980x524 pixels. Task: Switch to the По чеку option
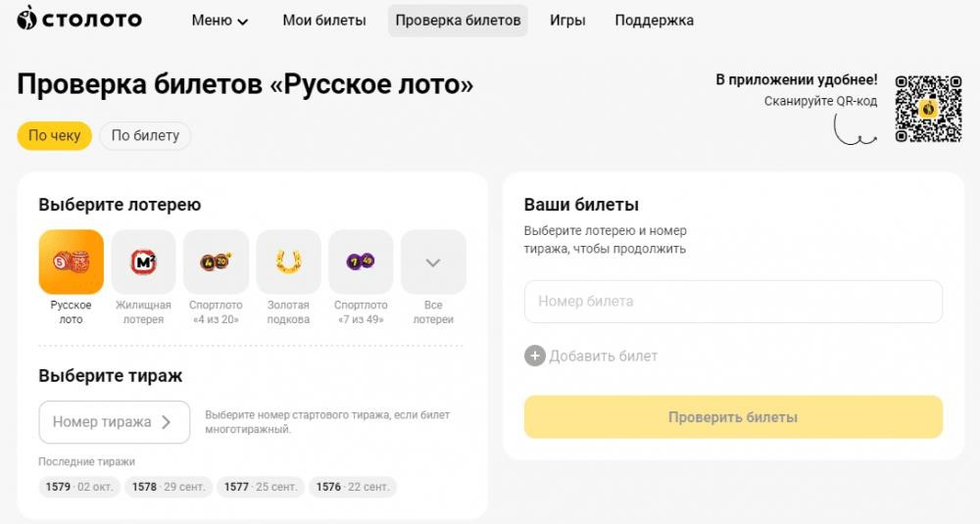tap(54, 135)
